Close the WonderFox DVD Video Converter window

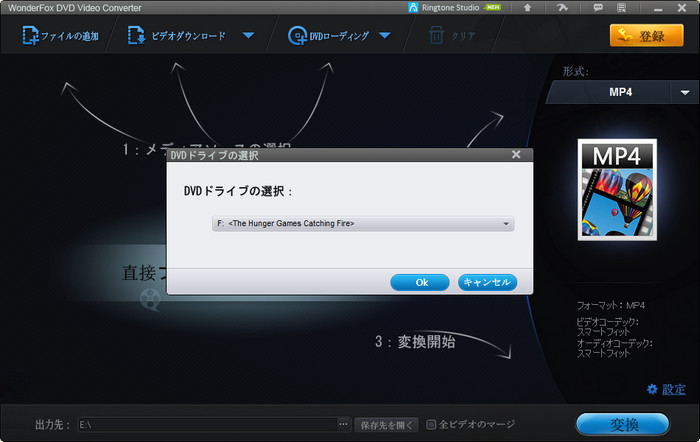click(x=682, y=8)
